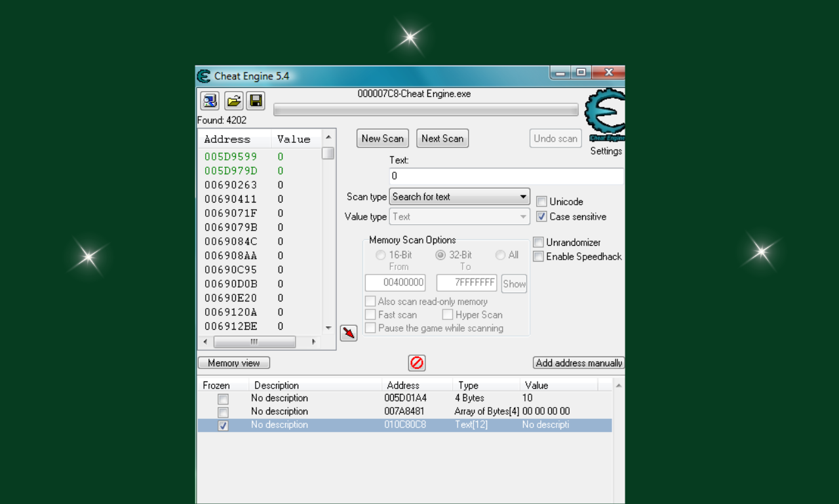
Task: Open the Value type dropdown
Action: pos(459,216)
